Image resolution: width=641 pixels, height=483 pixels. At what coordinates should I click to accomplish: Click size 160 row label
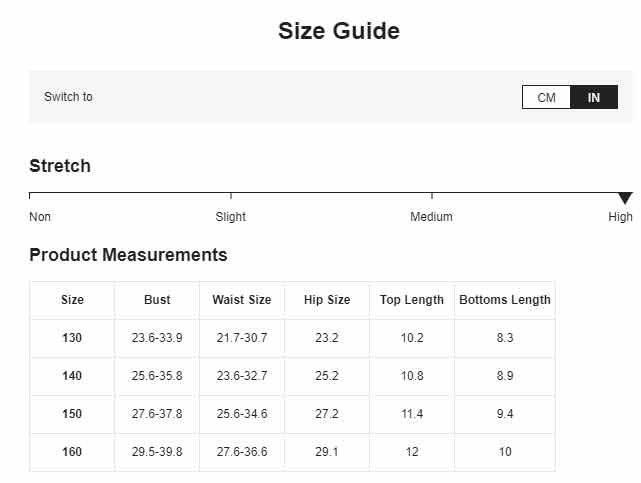coord(72,452)
